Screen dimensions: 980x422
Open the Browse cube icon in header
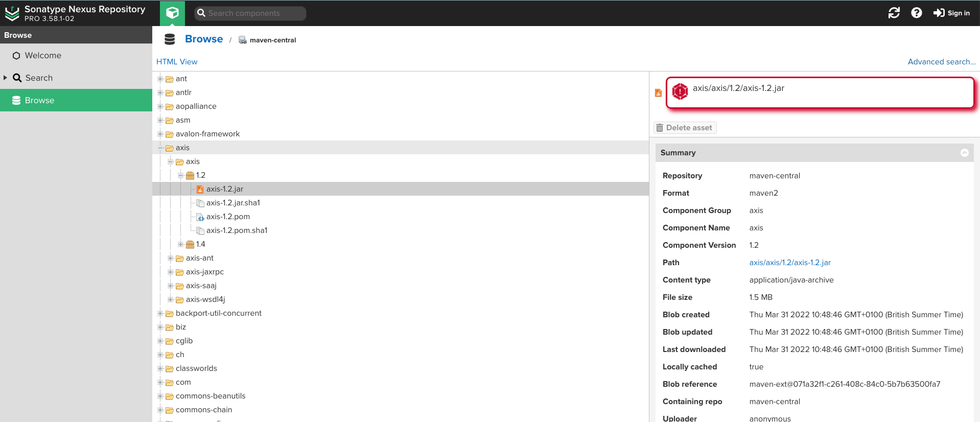[172, 13]
